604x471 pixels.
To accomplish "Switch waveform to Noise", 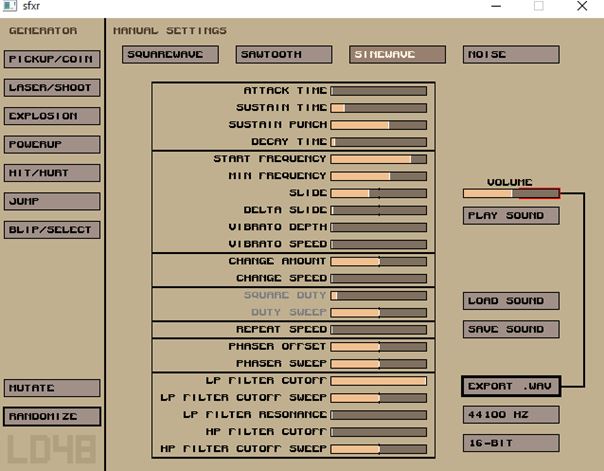I will click(511, 55).
